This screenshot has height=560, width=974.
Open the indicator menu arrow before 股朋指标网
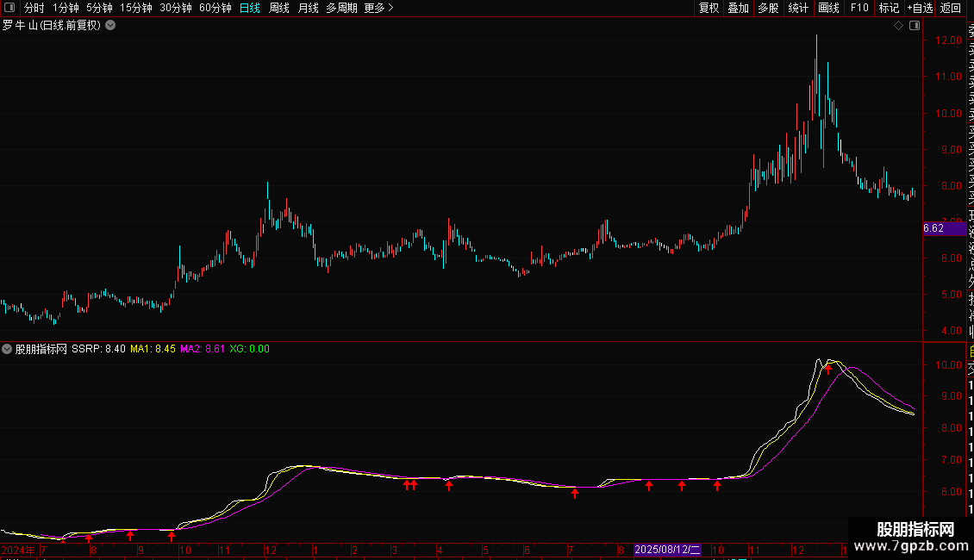point(7,349)
